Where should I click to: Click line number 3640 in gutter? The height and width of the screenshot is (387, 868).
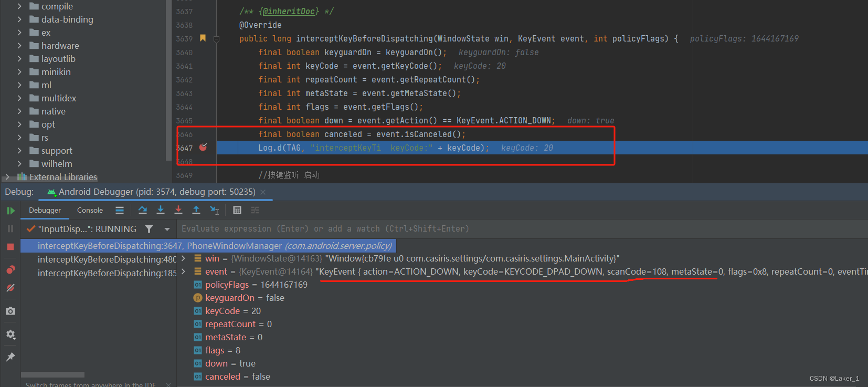[x=184, y=53]
